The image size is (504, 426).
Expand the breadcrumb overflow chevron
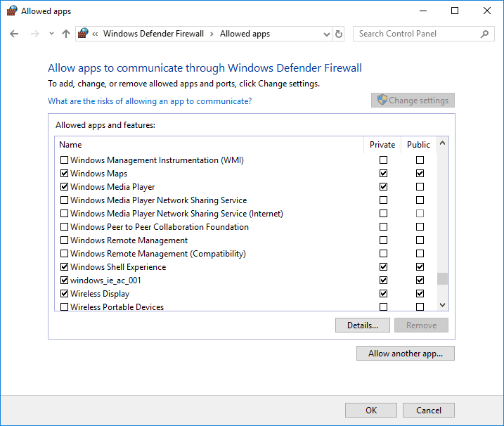[x=95, y=34]
